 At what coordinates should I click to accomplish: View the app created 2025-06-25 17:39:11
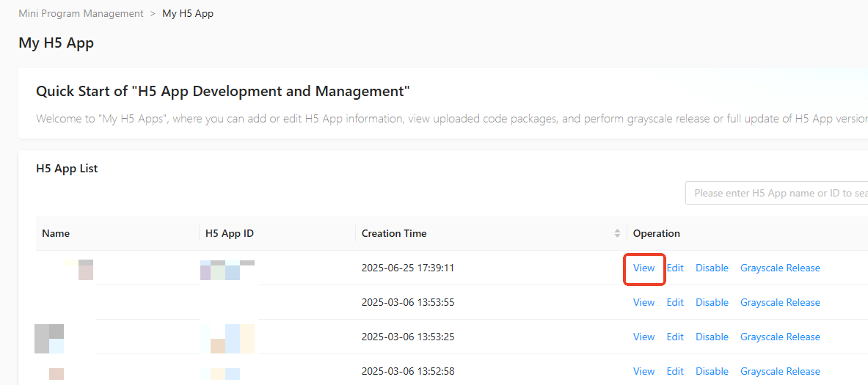(x=643, y=268)
